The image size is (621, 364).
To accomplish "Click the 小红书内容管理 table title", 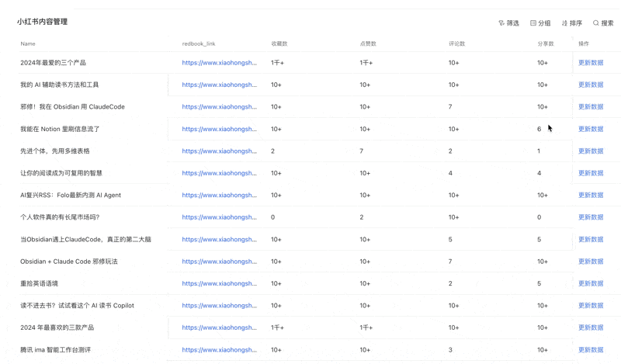I will coord(42,22).
